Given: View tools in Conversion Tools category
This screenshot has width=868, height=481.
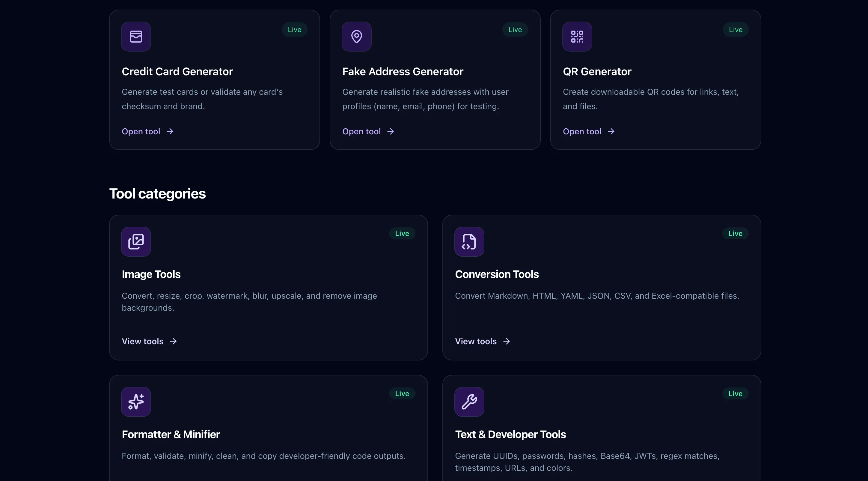Looking at the screenshot, I should 483,342.
